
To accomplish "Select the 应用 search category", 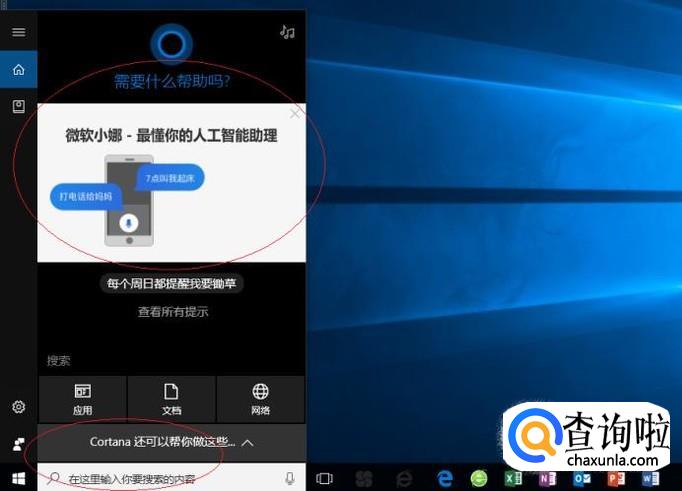I will point(83,399).
